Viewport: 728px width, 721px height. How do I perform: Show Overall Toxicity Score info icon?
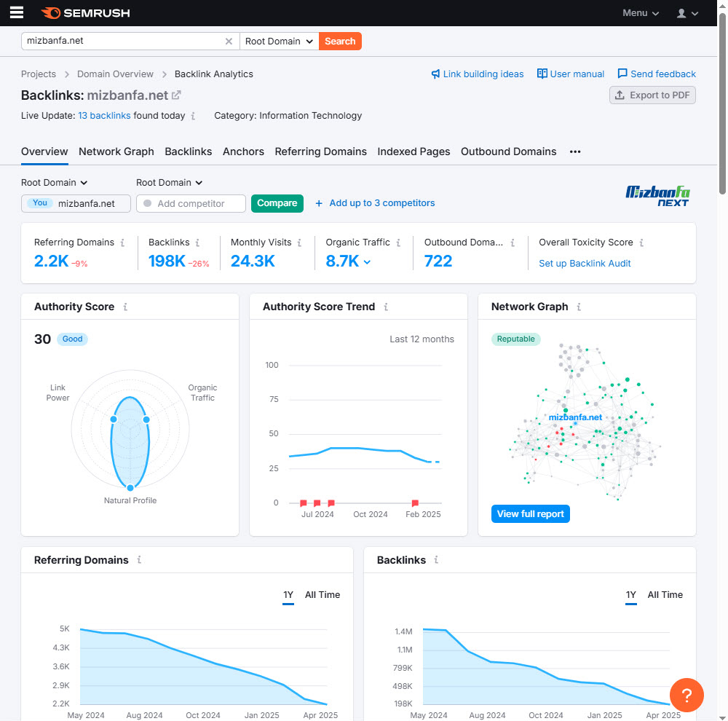tap(641, 243)
